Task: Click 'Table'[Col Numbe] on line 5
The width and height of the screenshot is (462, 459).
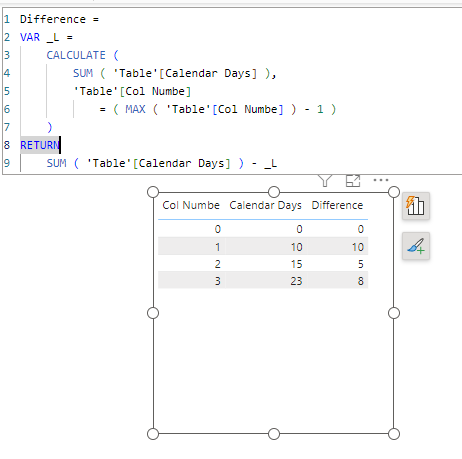Action: coord(132,91)
